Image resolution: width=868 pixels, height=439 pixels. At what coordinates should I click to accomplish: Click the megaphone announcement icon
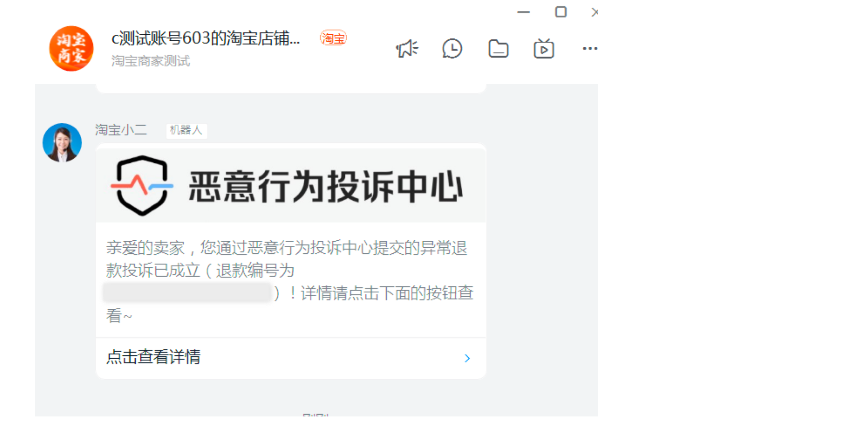tap(407, 49)
